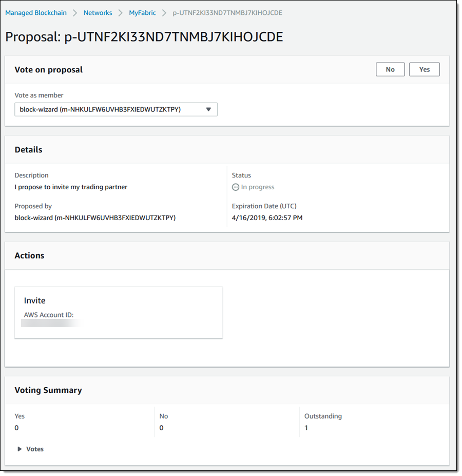The image size is (462, 476).
Task: Navigate to MyFabric breadcrumb link
Action: [x=142, y=13]
